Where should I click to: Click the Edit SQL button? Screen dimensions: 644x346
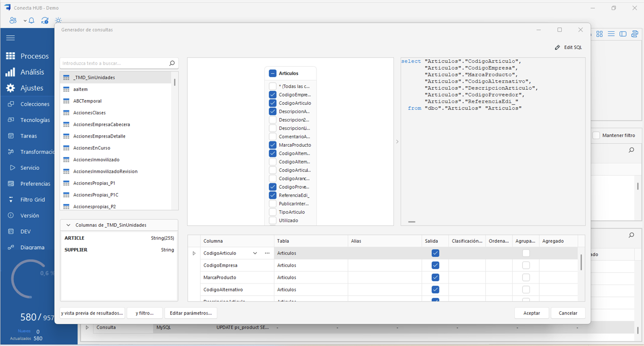pyautogui.click(x=568, y=47)
